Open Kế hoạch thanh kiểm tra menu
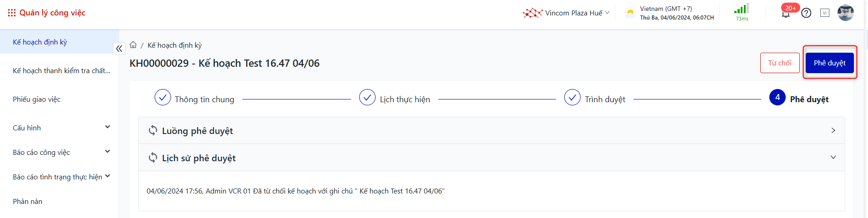Screen dimensions: 868x218 (x=61, y=71)
